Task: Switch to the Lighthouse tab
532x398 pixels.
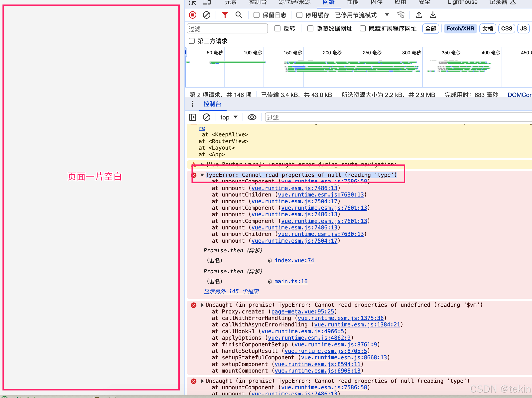Action: point(462,2)
